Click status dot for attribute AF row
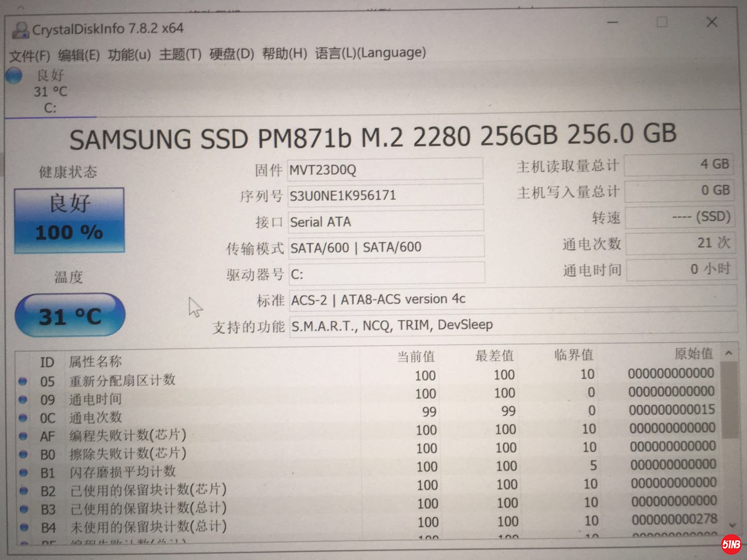 click(23, 436)
